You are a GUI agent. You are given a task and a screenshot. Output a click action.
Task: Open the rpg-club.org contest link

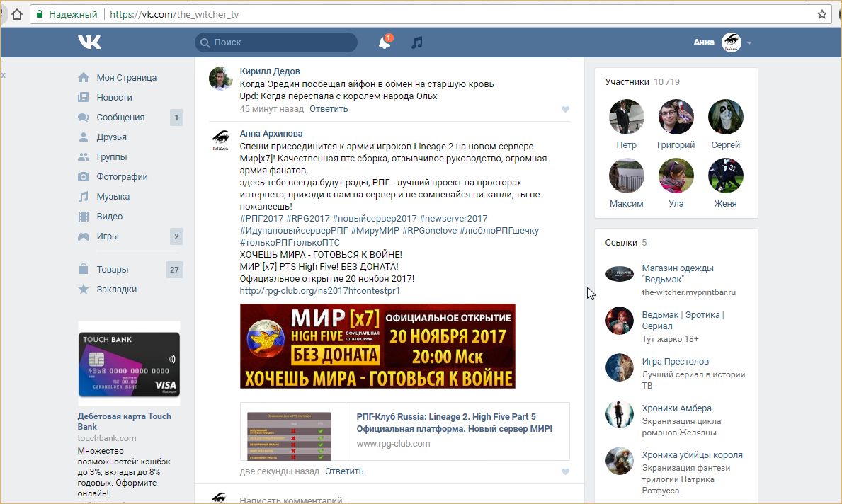coord(319,291)
